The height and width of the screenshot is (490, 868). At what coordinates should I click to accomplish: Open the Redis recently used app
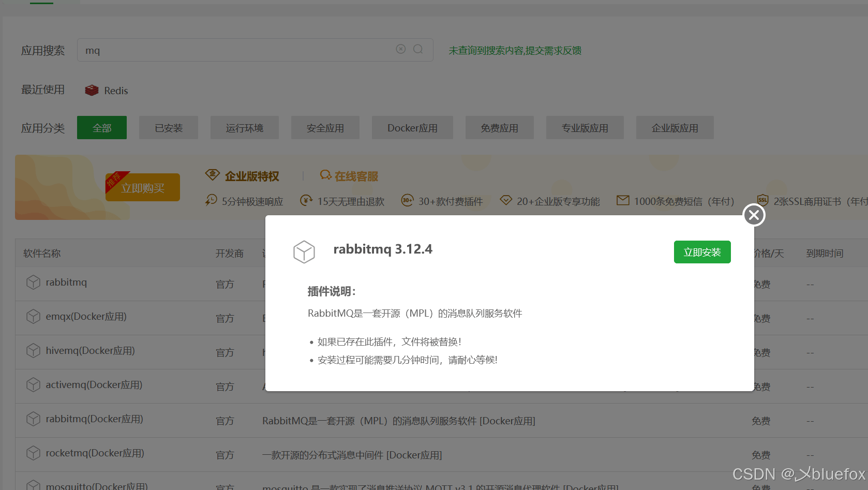107,91
